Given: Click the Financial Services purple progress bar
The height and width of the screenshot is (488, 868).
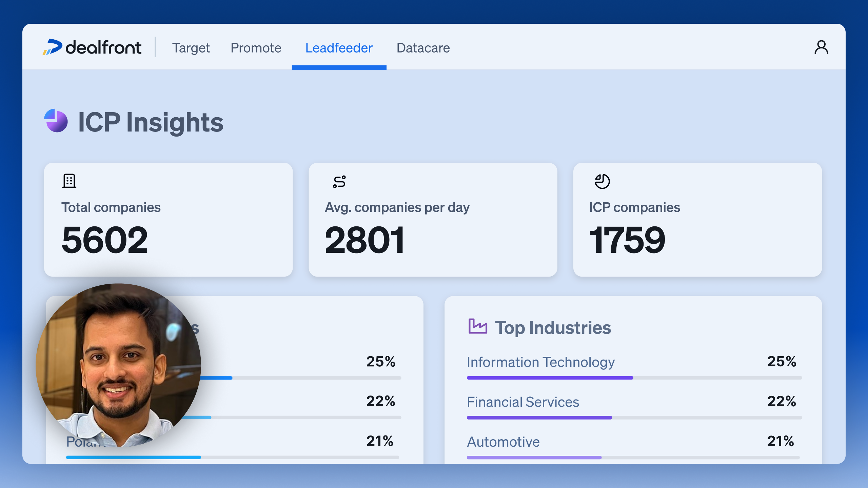Looking at the screenshot, I should (539, 418).
